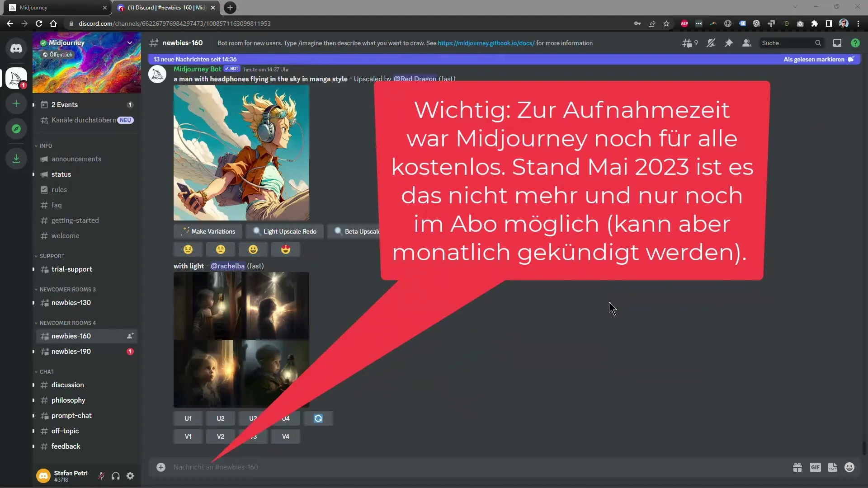The image size is (868, 488).
Task: Click U1 upscale button
Action: coord(188,418)
